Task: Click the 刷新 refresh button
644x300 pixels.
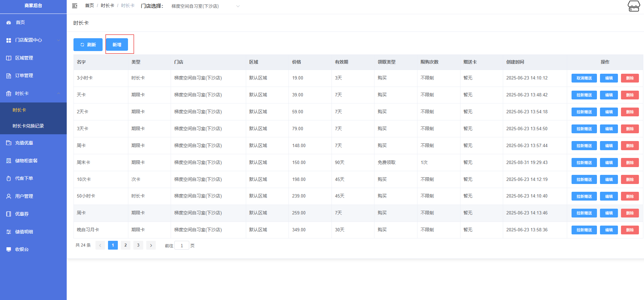Action: pyautogui.click(x=88, y=45)
